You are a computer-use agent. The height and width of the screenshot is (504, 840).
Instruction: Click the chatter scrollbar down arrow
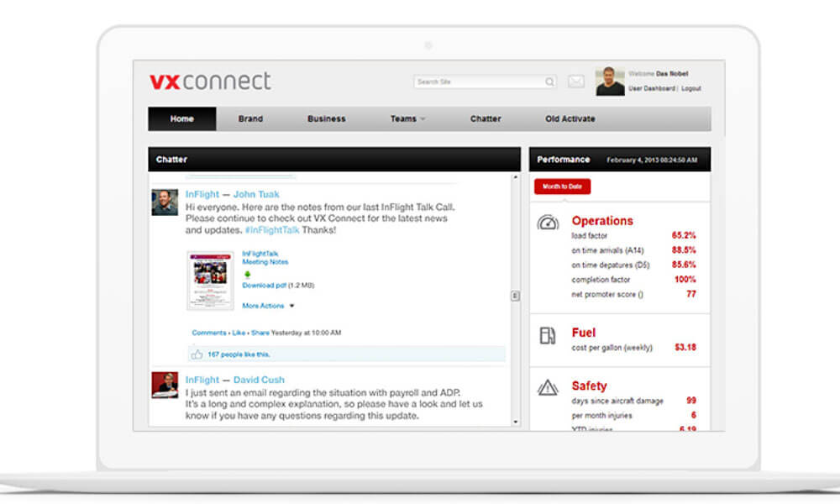tap(516, 422)
